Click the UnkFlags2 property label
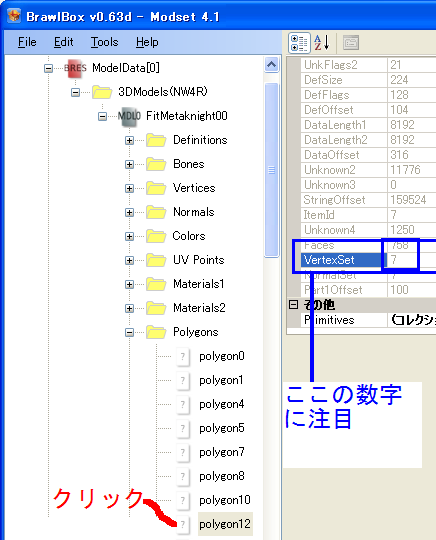This screenshot has height=540, width=436. (331, 65)
